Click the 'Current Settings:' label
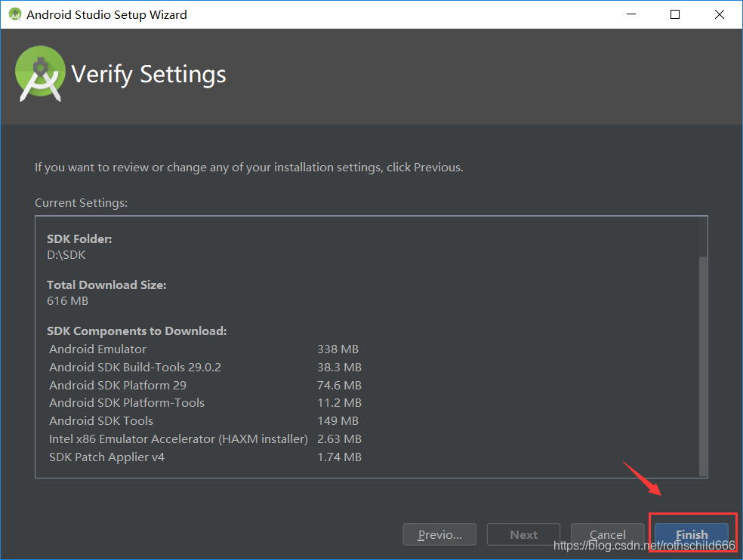 (81, 203)
